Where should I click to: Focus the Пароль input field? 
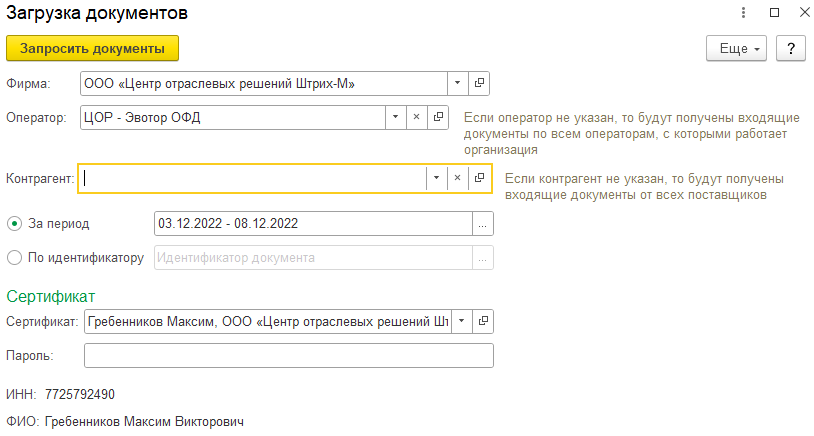288,355
